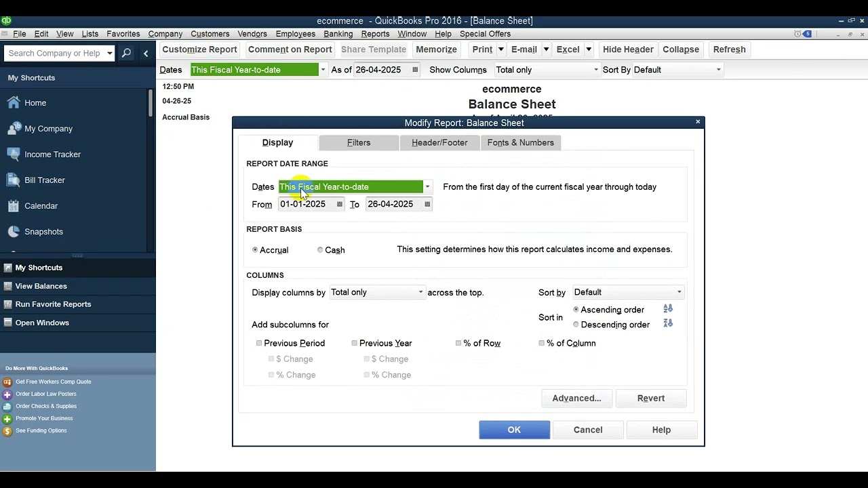The width and height of the screenshot is (868, 488).
Task: Select the Cash report basis
Action: pyautogui.click(x=320, y=250)
